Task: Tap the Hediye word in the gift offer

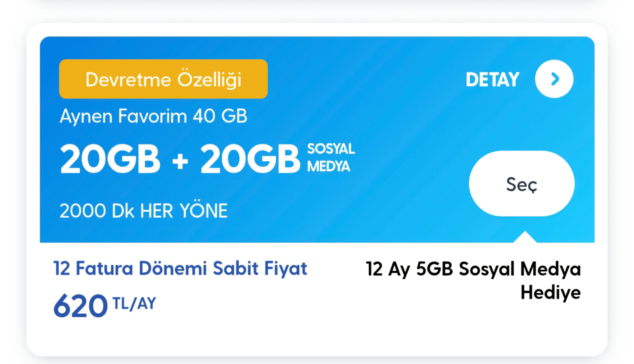Action: click(550, 292)
